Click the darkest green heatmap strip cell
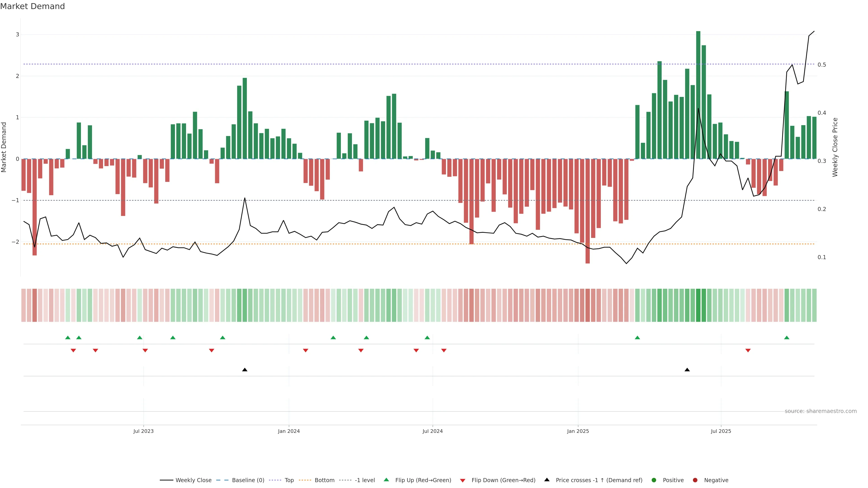This screenshot has height=488, width=868. click(x=698, y=305)
